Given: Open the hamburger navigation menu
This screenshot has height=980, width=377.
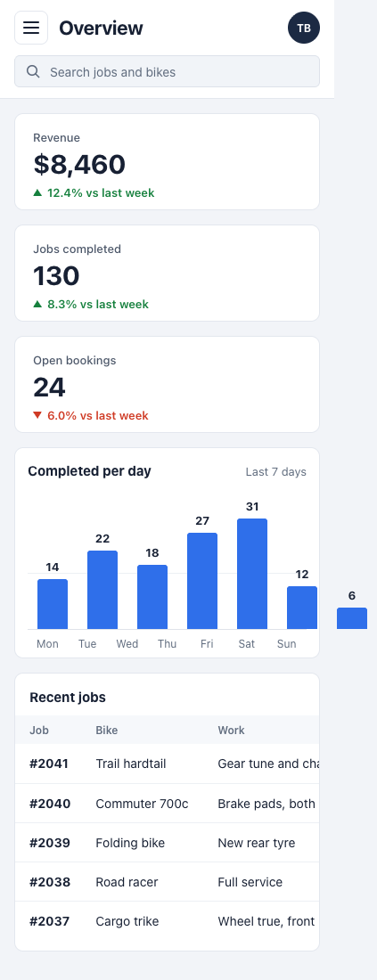Looking at the screenshot, I should [x=31, y=28].
